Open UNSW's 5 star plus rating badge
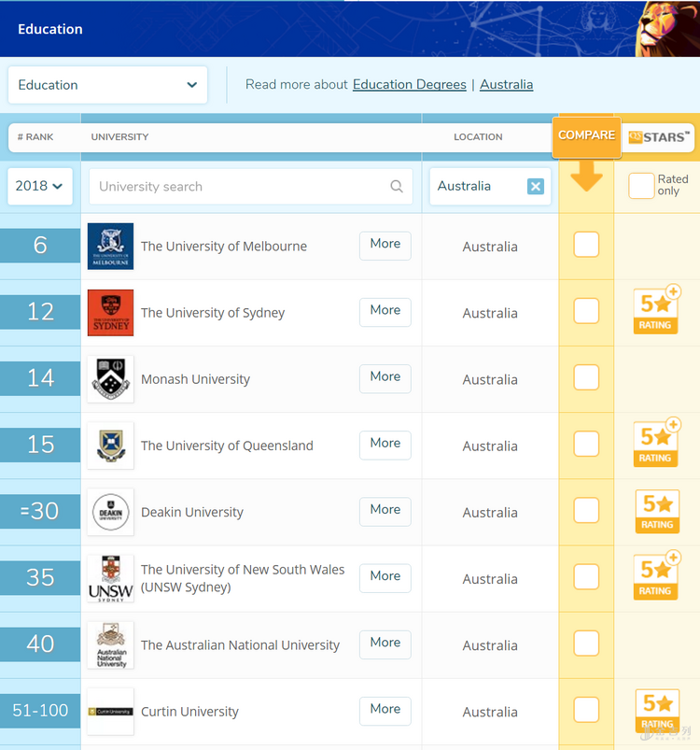The width and height of the screenshot is (700, 750). pyautogui.click(x=656, y=576)
